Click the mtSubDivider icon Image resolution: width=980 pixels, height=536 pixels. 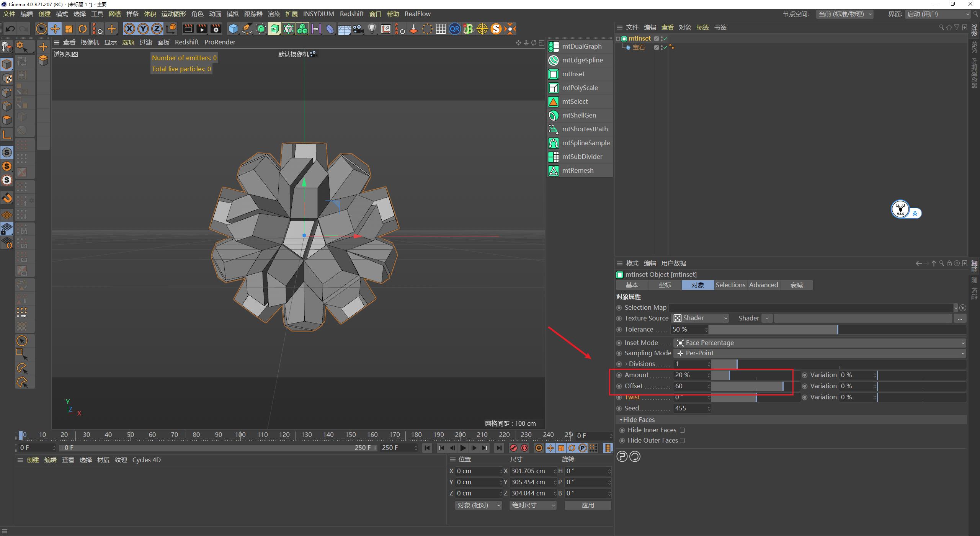click(554, 157)
